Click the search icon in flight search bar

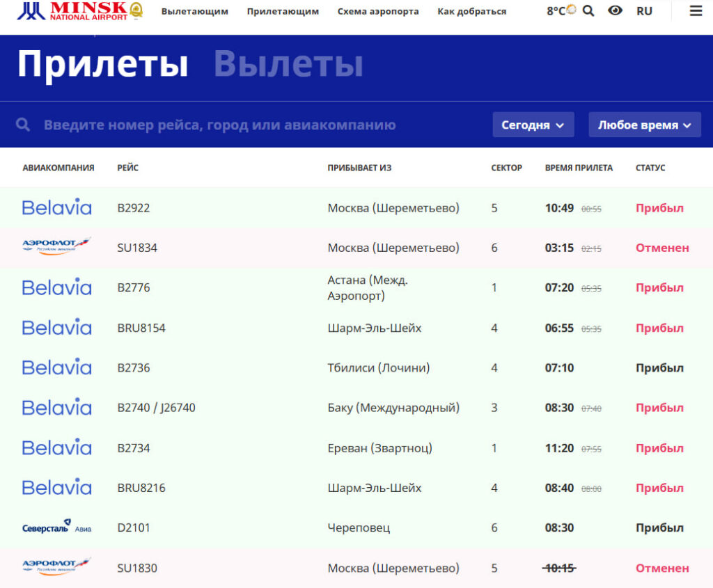coord(23,125)
